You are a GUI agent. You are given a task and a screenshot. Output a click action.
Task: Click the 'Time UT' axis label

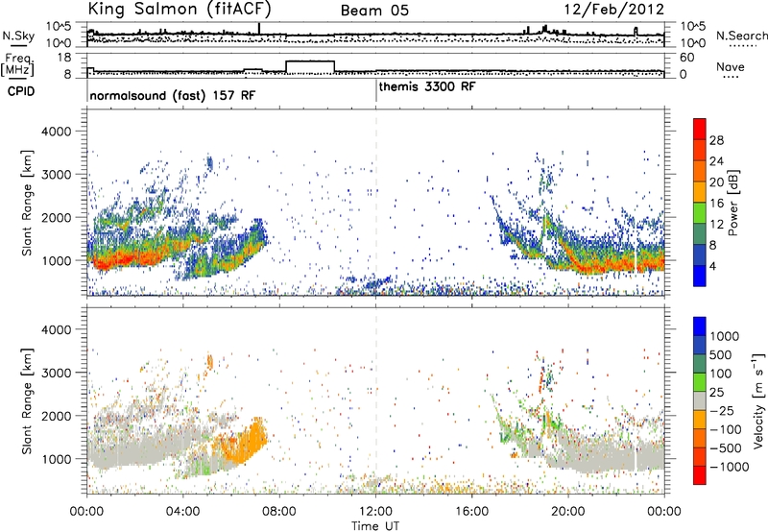(375, 526)
